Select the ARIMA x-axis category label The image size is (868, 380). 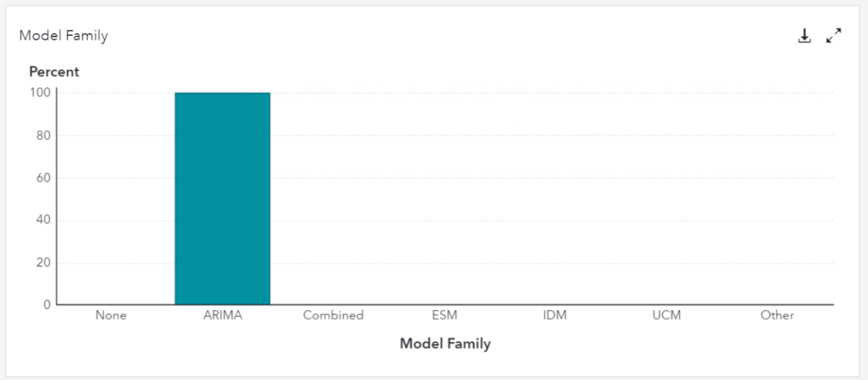pos(222,316)
